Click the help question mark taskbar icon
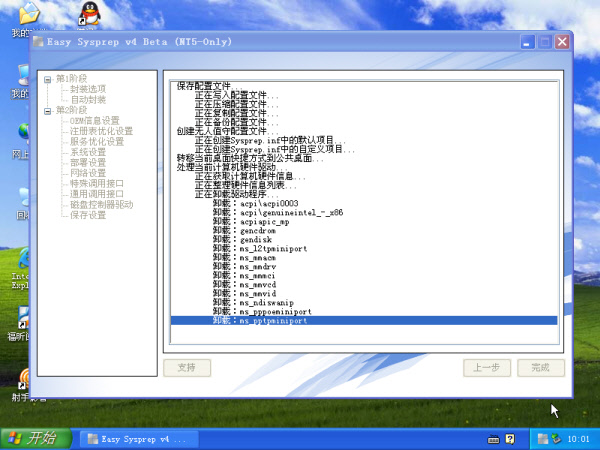The image size is (600, 450). [x=510, y=439]
